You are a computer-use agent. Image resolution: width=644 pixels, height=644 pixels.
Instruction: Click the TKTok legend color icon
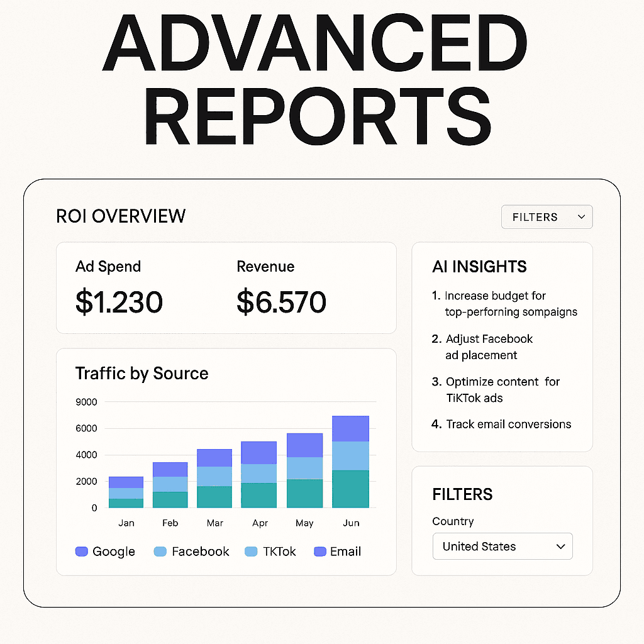pos(251,552)
